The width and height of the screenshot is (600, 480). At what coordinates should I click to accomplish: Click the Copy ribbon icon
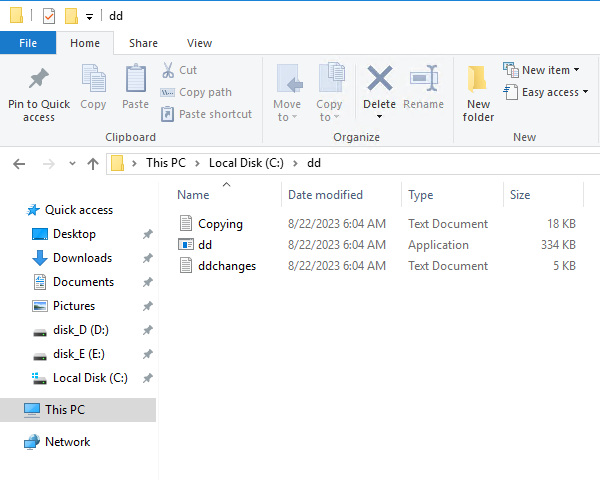pos(93,78)
